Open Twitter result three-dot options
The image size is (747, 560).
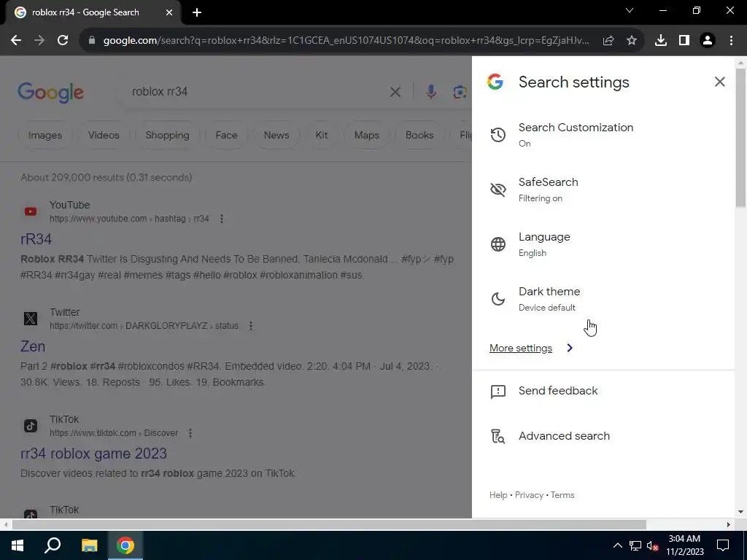click(251, 326)
